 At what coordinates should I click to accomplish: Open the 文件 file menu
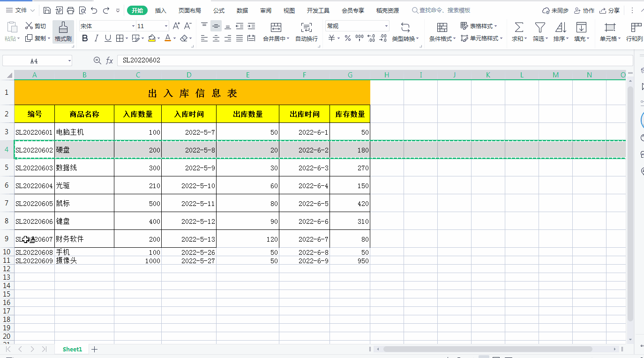tap(20, 10)
